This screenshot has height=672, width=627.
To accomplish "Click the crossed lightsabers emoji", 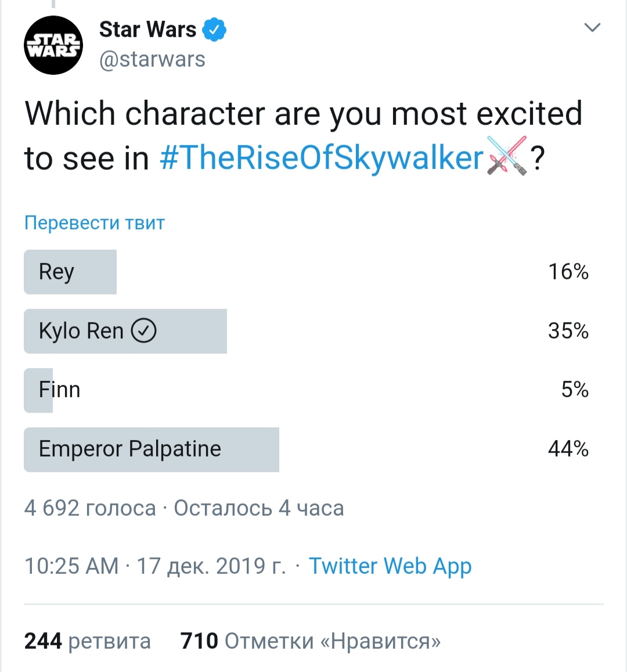I will (x=507, y=156).
